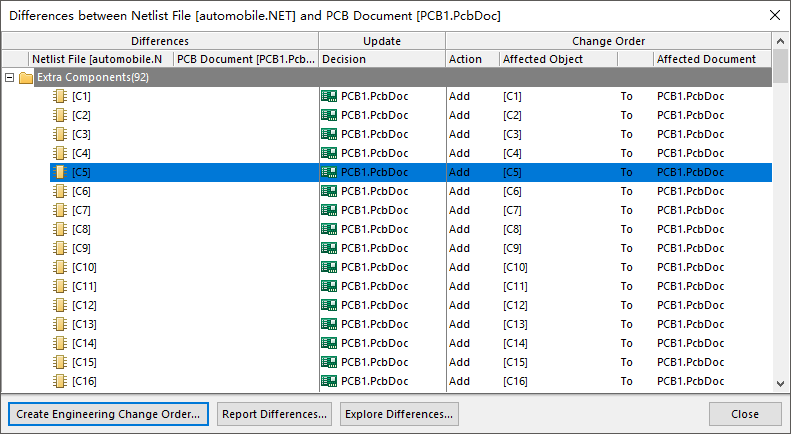Click the scrollbar up arrow
This screenshot has width=791, height=434.
coord(780,41)
